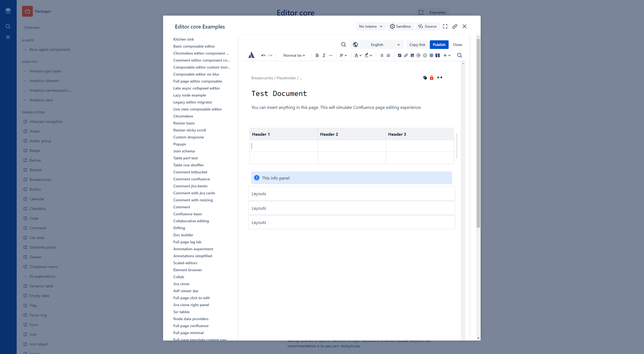Select the Kitchen sink example
The height and width of the screenshot is (354, 644).
tap(183, 39)
